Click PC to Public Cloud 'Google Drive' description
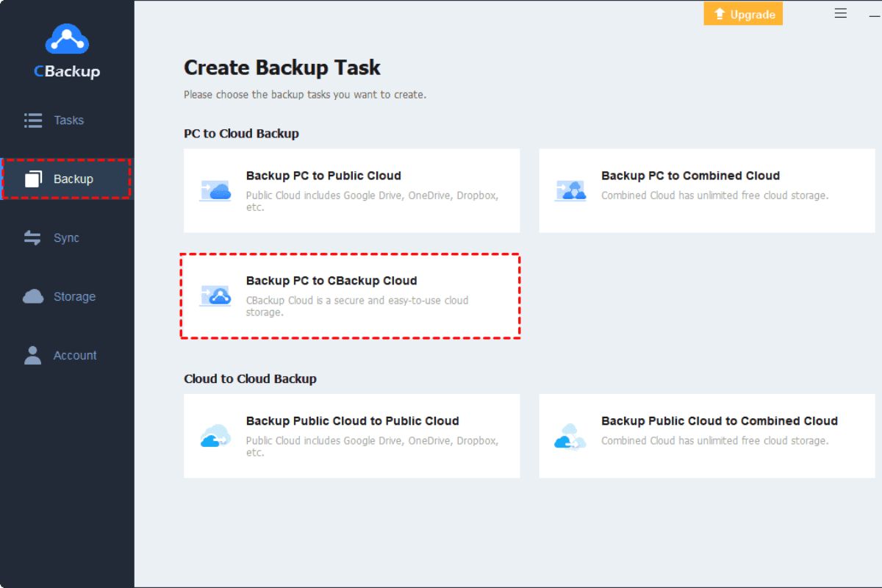The width and height of the screenshot is (882, 588). pyautogui.click(x=372, y=201)
